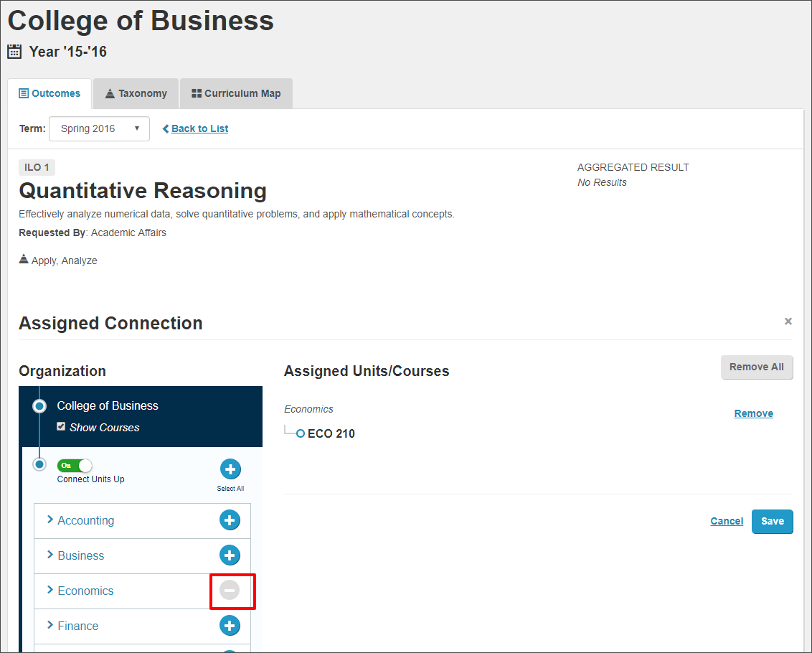Viewport: 812px width, 653px height.
Task: Switch to the Taxonomy tab
Action: click(x=136, y=94)
